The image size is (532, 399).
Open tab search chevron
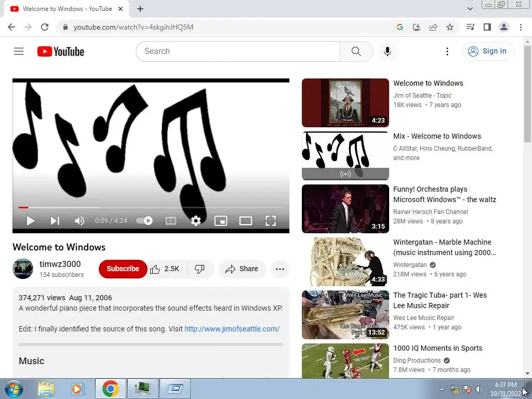470,9
